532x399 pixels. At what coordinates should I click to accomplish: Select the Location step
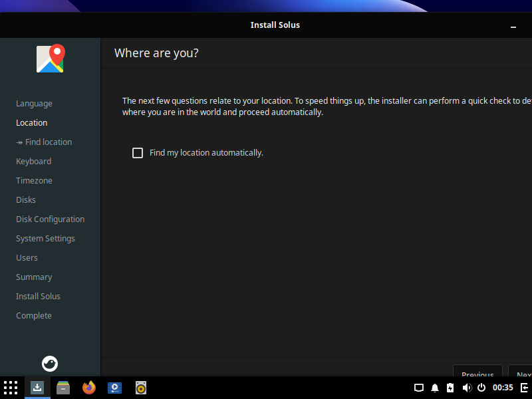pyautogui.click(x=31, y=123)
